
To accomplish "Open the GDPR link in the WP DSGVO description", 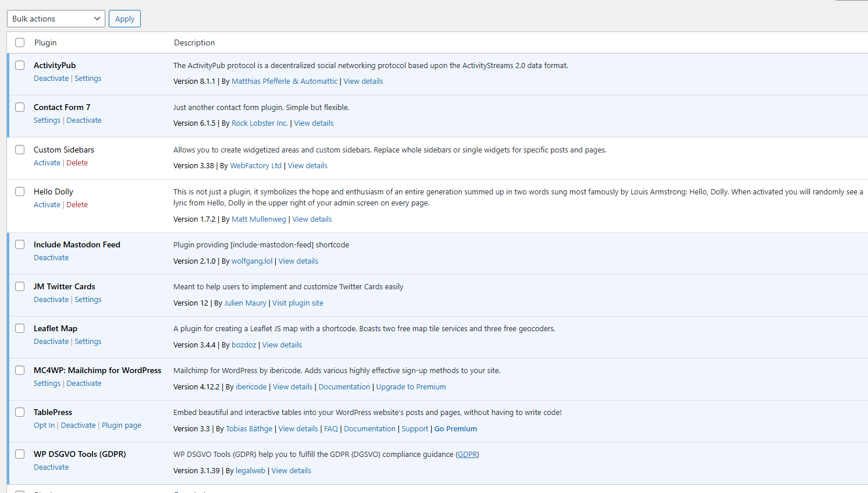I will tap(467, 455).
